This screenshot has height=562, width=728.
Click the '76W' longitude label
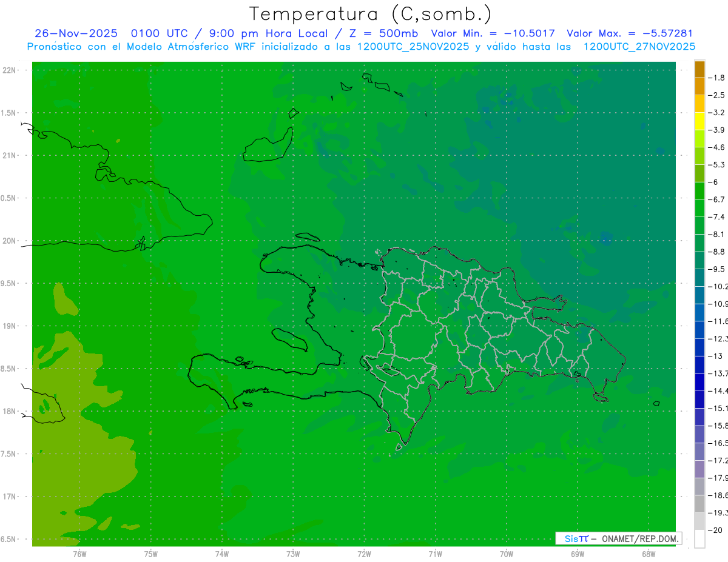point(79,554)
